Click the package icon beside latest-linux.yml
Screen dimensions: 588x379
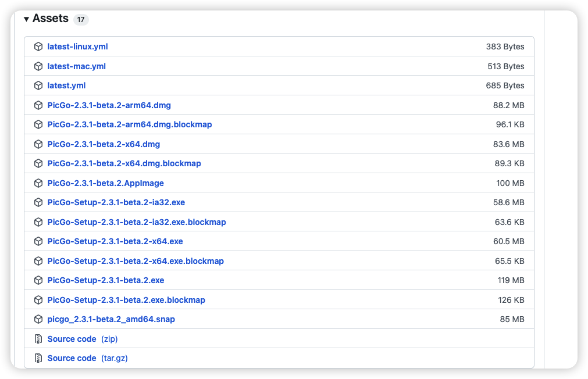(38, 47)
